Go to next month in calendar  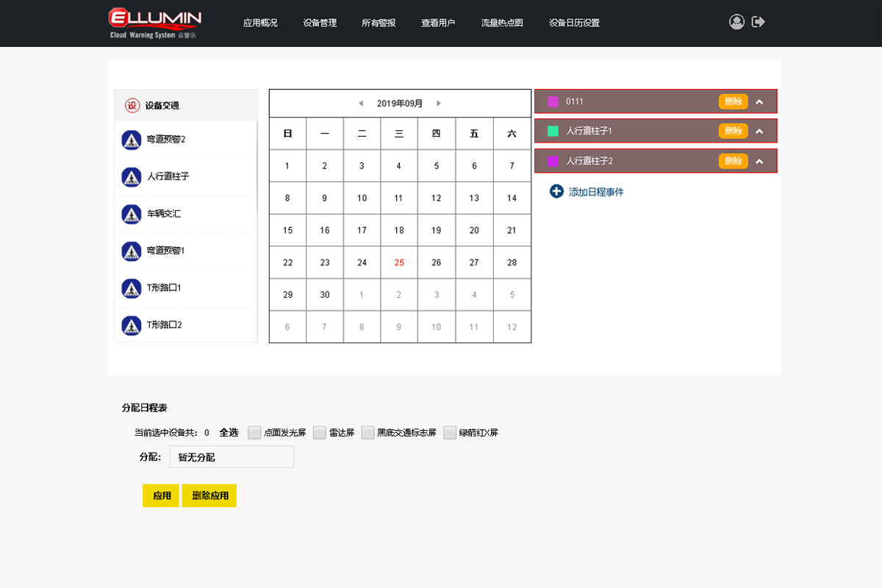[439, 104]
